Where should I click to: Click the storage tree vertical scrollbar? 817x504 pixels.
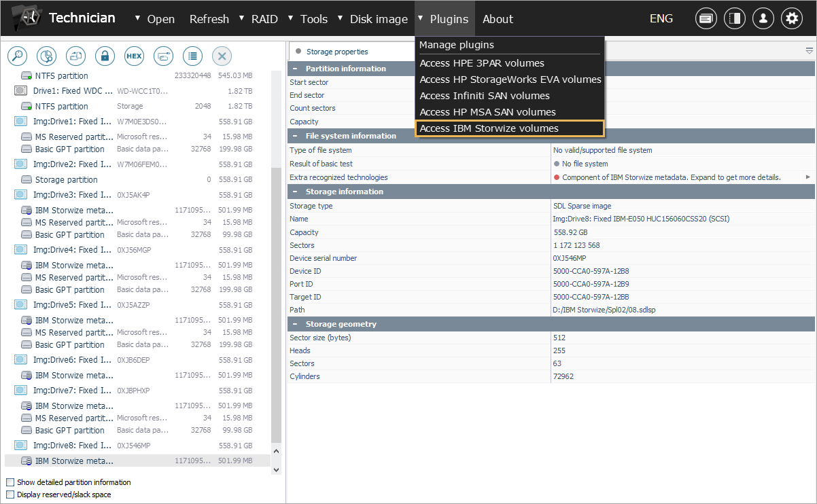[275, 306]
